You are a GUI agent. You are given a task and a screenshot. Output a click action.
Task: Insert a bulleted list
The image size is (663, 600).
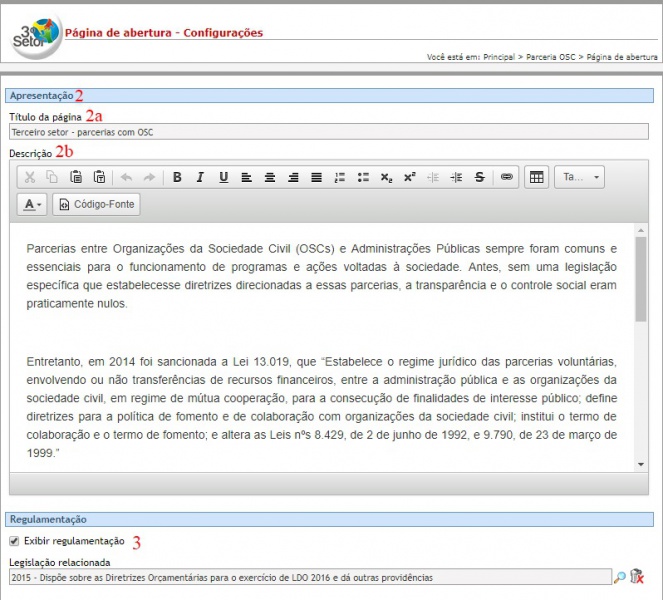363,177
